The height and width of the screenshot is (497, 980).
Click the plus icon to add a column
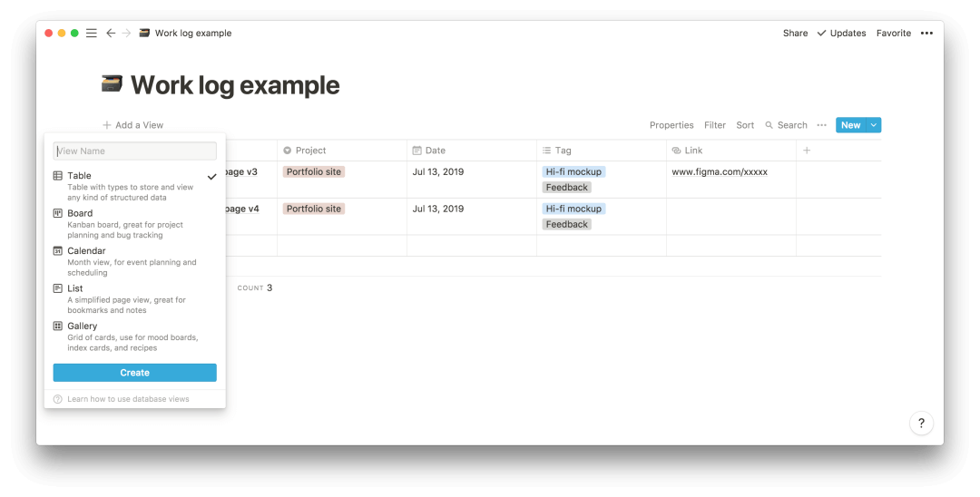[x=807, y=151]
